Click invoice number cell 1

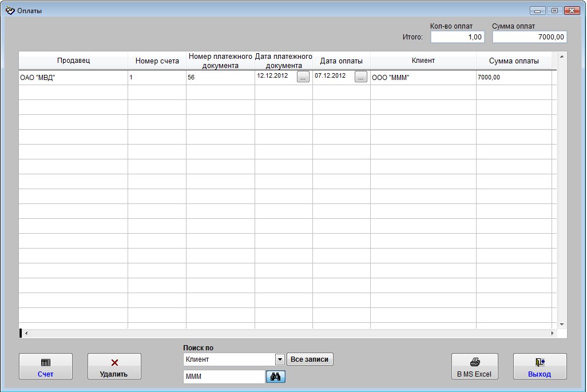click(157, 77)
